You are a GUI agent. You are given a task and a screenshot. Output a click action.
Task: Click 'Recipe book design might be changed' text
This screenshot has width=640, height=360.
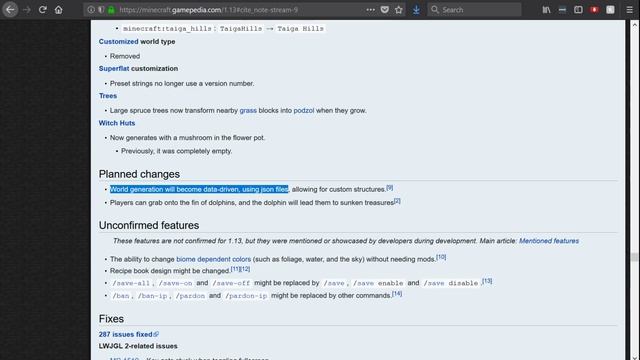tap(170, 271)
